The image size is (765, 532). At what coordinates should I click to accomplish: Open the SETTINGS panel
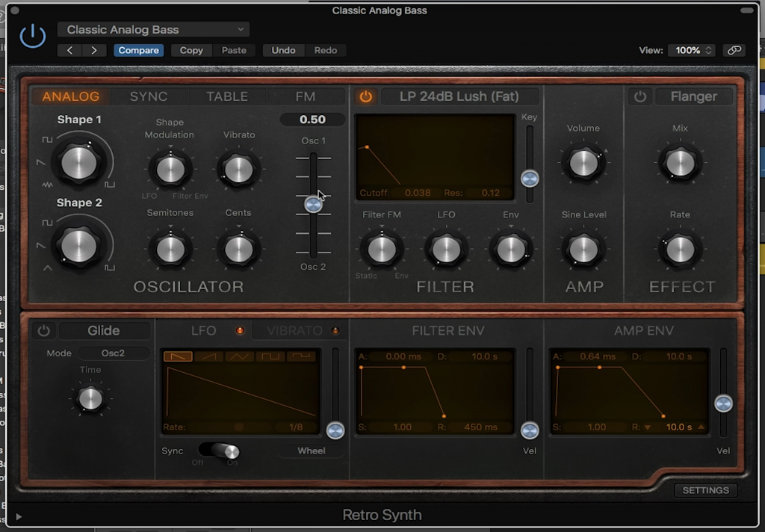705,490
